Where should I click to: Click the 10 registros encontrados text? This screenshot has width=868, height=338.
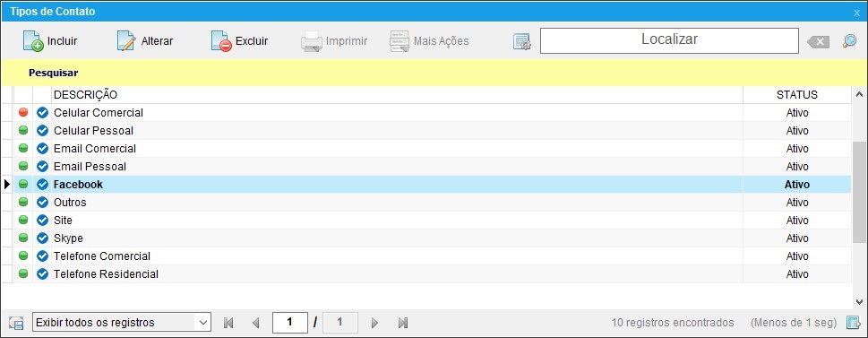673,323
